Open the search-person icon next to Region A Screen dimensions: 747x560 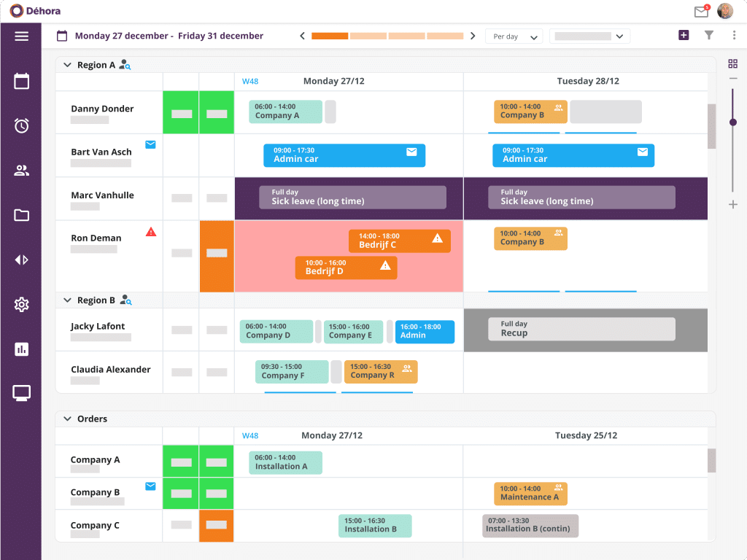(x=125, y=65)
